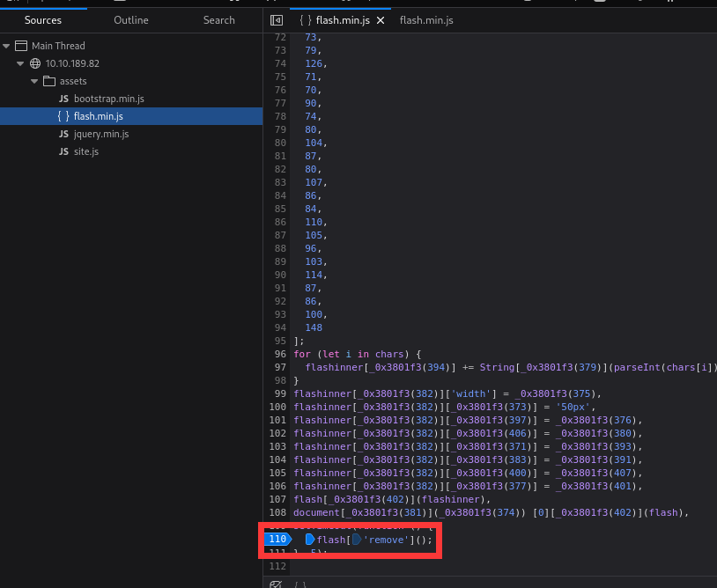
Task: Open site.js from the source tree
Action: tap(86, 151)
